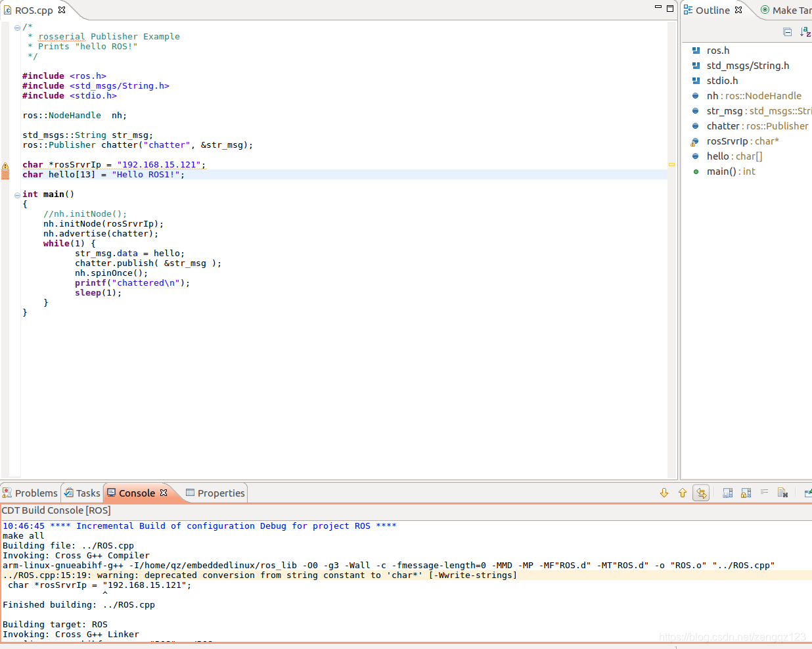This screenshot has height=649, width=812.
Task: Click the pin console icon
Action: coord(807,493)
